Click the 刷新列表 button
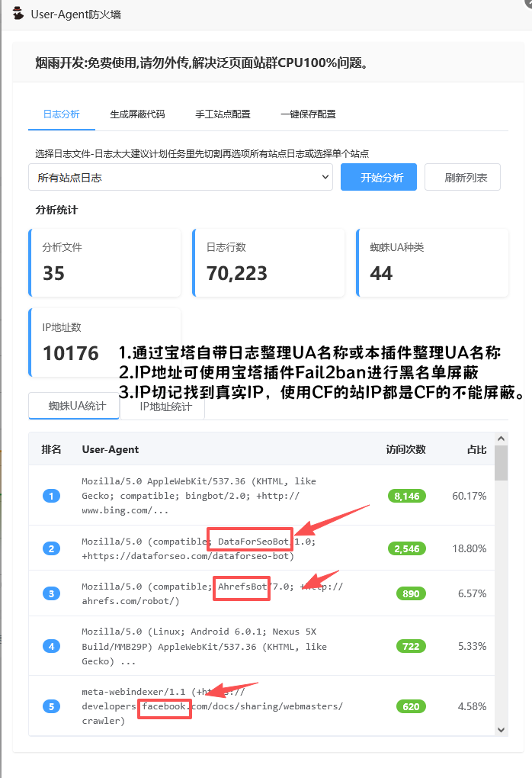Screen dimensions: 532x778 [x=462, y=178]
